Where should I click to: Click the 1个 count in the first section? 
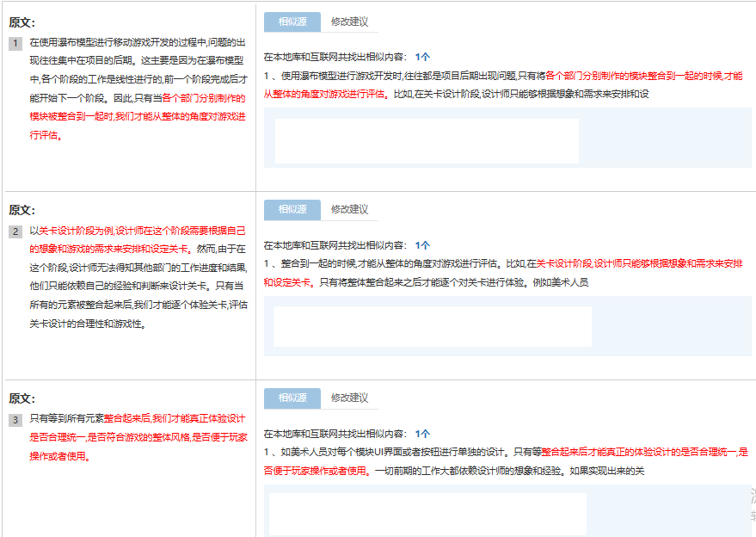pyautogui.click(x=422, y=57)
